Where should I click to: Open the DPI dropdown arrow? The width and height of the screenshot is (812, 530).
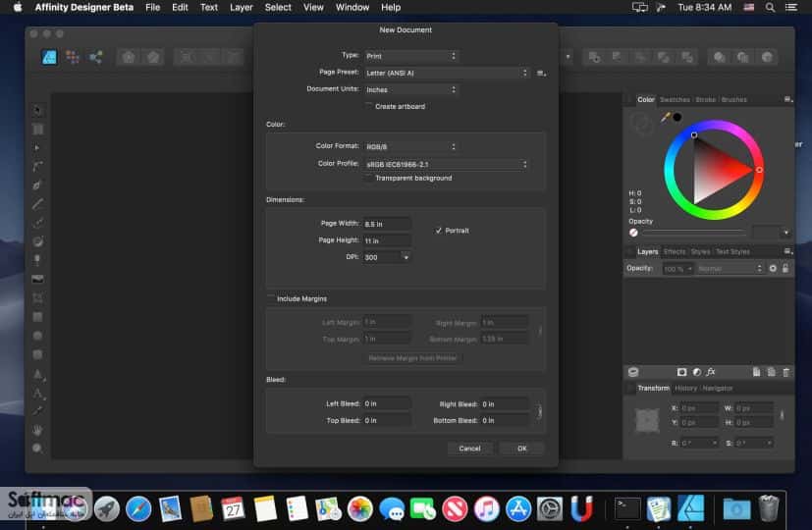tap(406, 257)
